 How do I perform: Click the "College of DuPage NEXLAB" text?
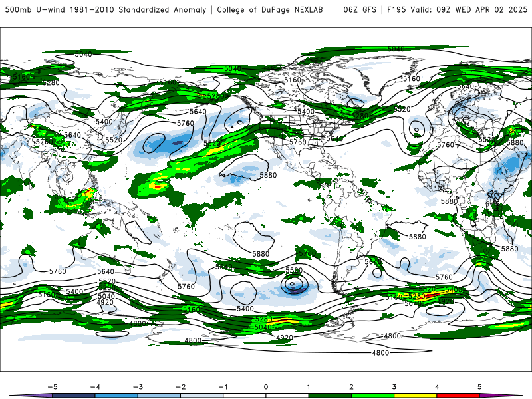click(270, 9)
